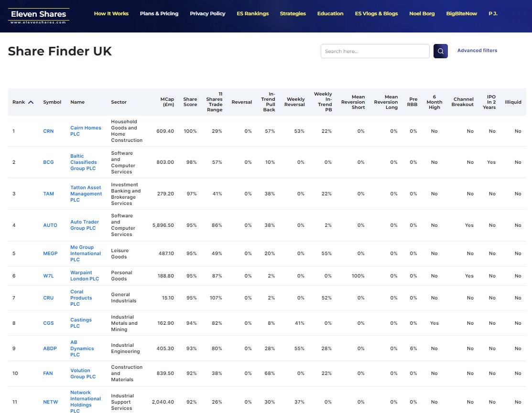Open How It Works menu
Viewport: 532px width, 417px height.
(x=111, y=13)
